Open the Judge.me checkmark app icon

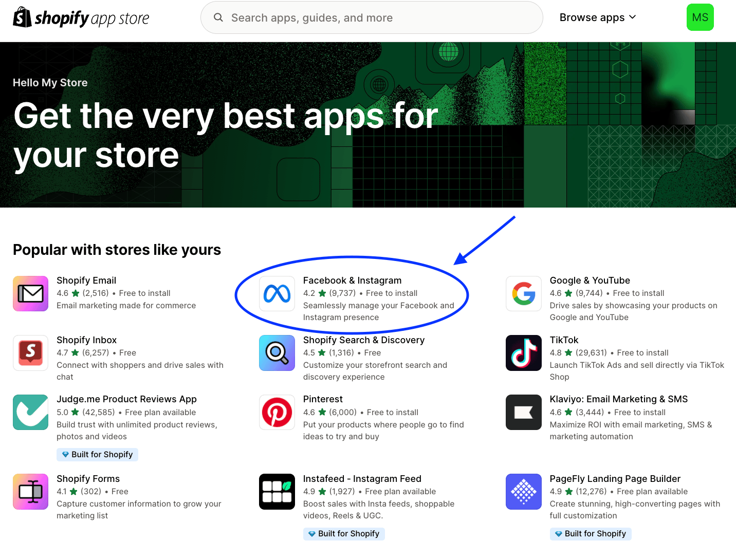click(31, 412)
